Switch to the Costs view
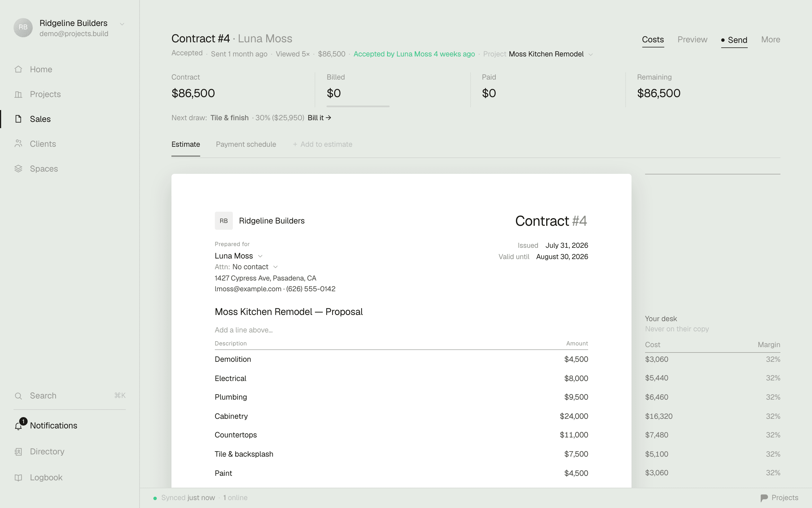The width and height of the screenshot is (812, 508). pos(653,40)
